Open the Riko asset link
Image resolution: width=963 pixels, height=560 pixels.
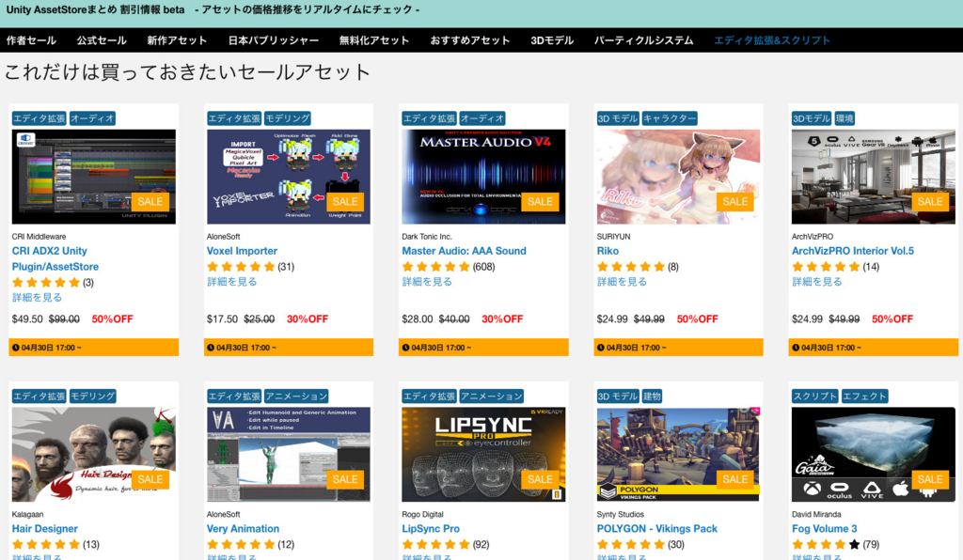(x=608, y=251)
